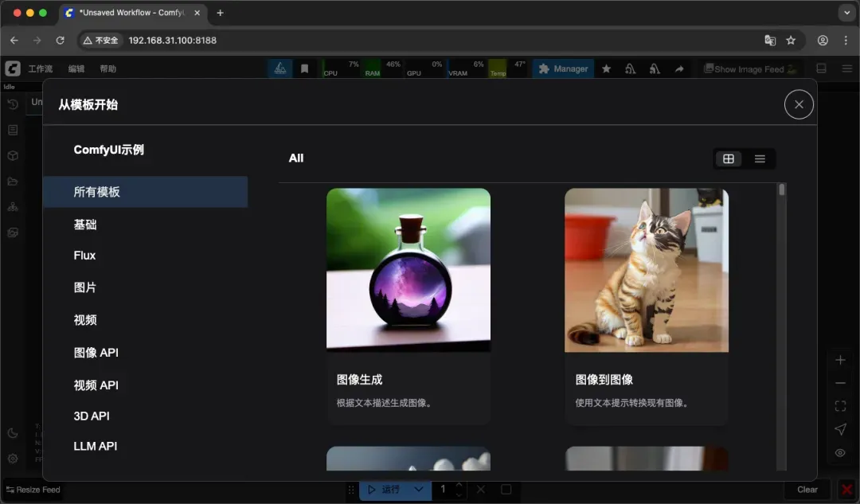Toggle dark theme moon icon
Image resolution: width=860 pixels, height=504 pixels.
pyautogui.click(x=13, y=433)
